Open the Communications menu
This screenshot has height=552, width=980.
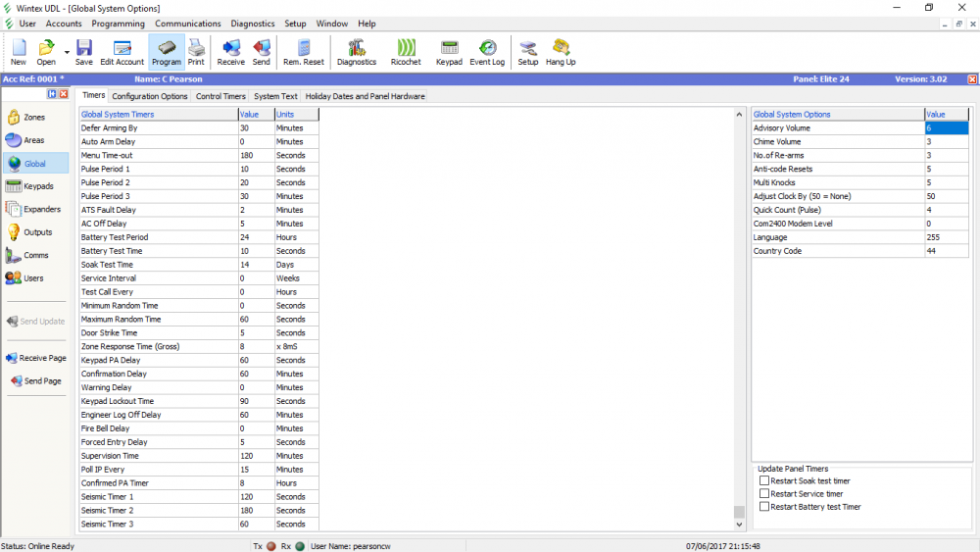click(x=188, y=24)
